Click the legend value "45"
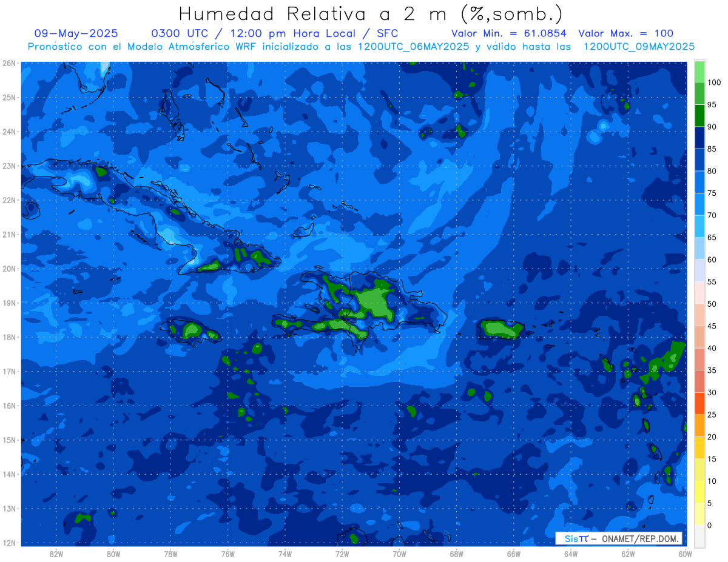Viewport: 728px width, 562px height. tap(712, 326)
